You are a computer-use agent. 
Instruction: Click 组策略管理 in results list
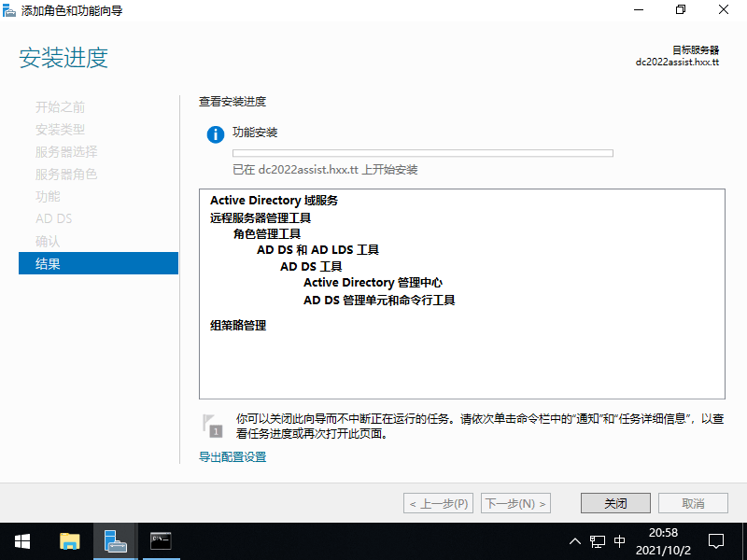pos(238,326)
